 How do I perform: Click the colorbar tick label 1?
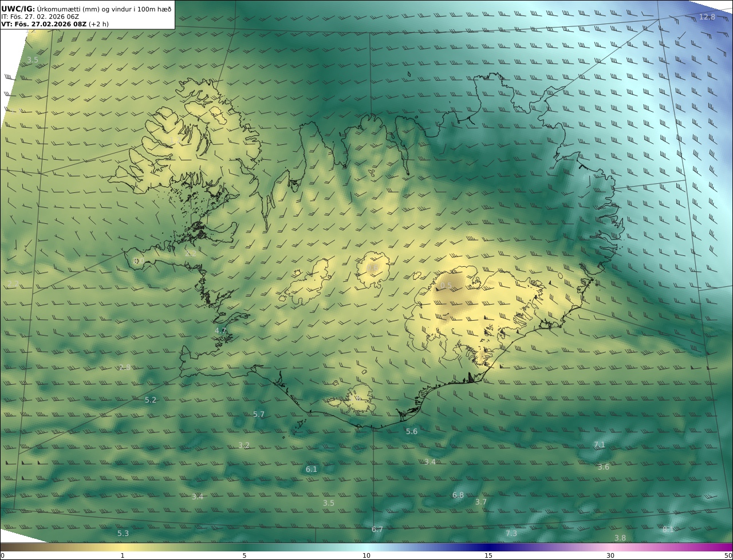coord(122,555)
